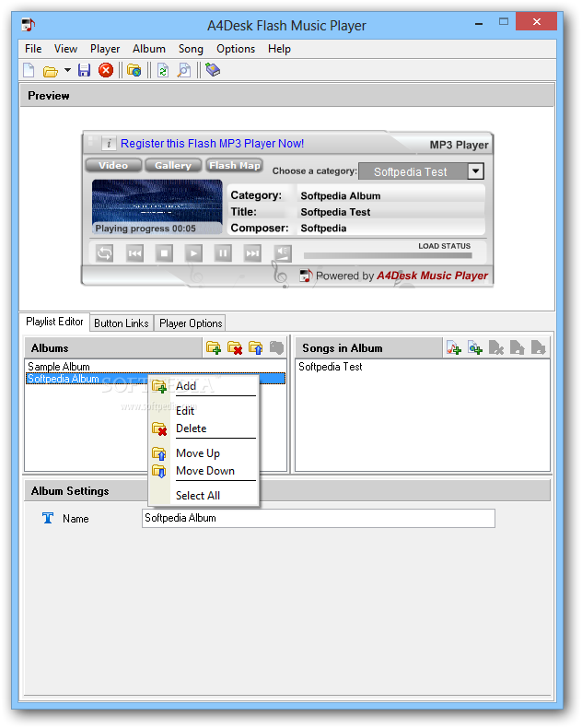This screenshot has width=582, height=728.
Task: Choose Move Down from the context menu
Action: click(x=204, y=471)
